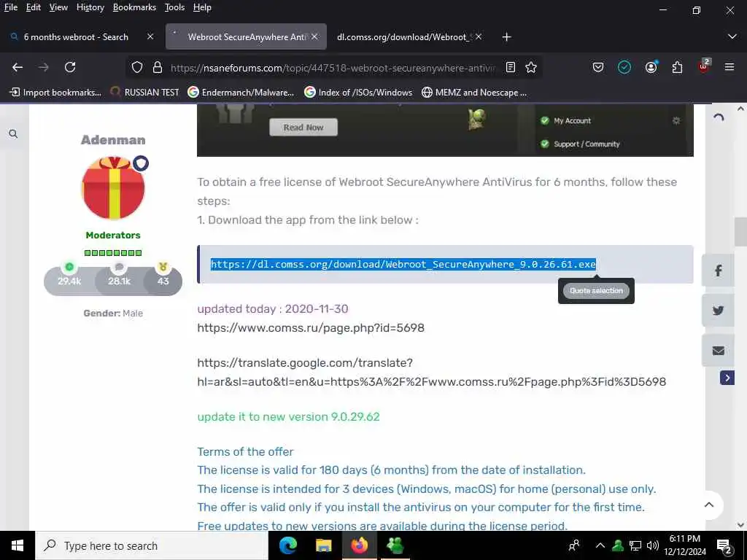Open Endermanch/Malware bookmark
Image resolution: width=747 pixels, height=560 pixels.
(241, 93)
